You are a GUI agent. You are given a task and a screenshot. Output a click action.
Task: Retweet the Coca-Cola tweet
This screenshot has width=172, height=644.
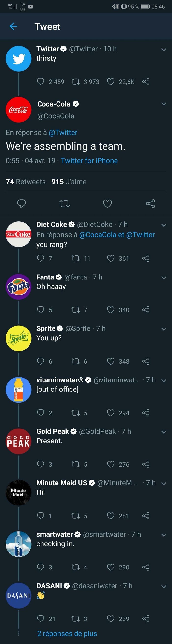tap(65, 204)
